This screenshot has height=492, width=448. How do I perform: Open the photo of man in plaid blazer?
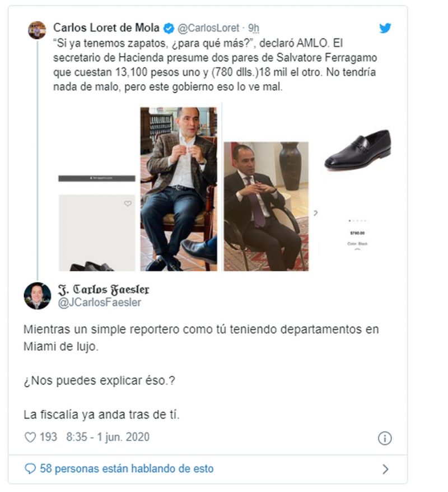[x=179, y=189]
